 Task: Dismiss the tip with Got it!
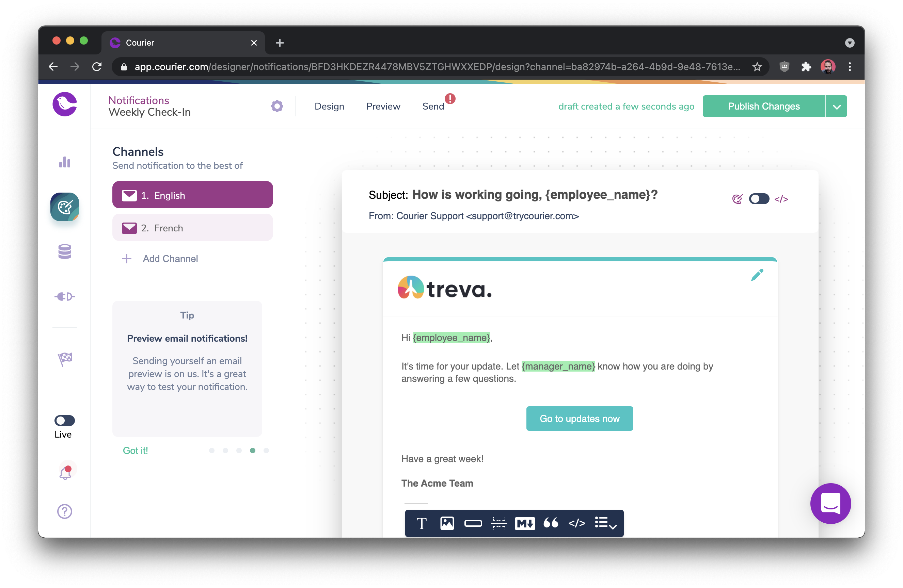pyautogui.click(x=135, y=451)
